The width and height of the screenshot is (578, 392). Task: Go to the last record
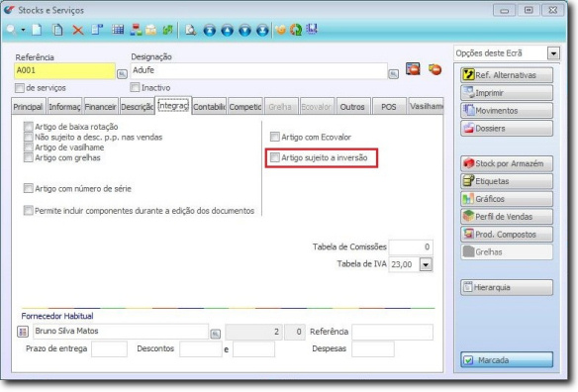pos(262,30)
